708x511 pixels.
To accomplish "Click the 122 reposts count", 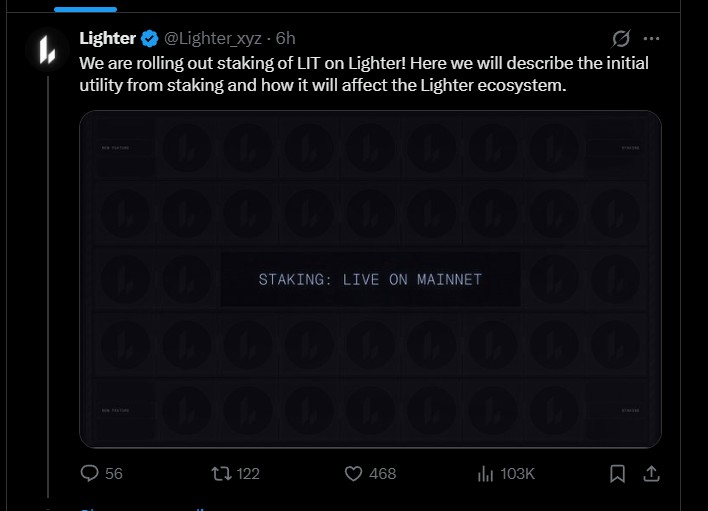I will tap(248, 473).
